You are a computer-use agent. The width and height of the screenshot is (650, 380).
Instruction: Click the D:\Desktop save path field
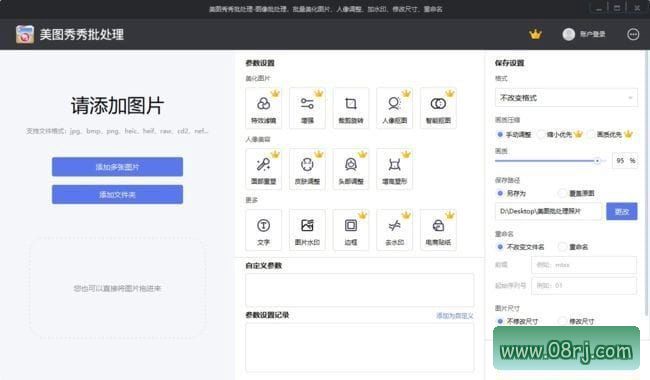pos(548,211)
